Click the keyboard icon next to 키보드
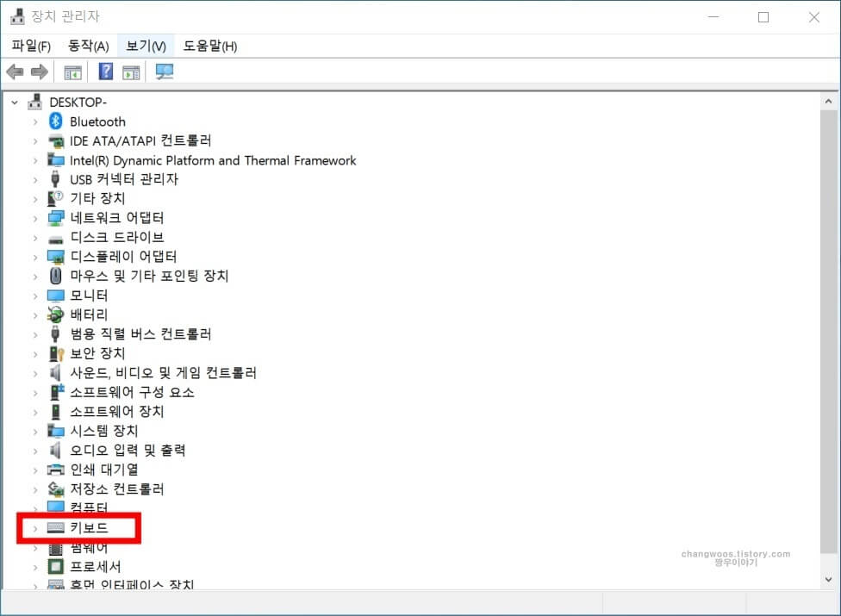 [x=54, y=528]
